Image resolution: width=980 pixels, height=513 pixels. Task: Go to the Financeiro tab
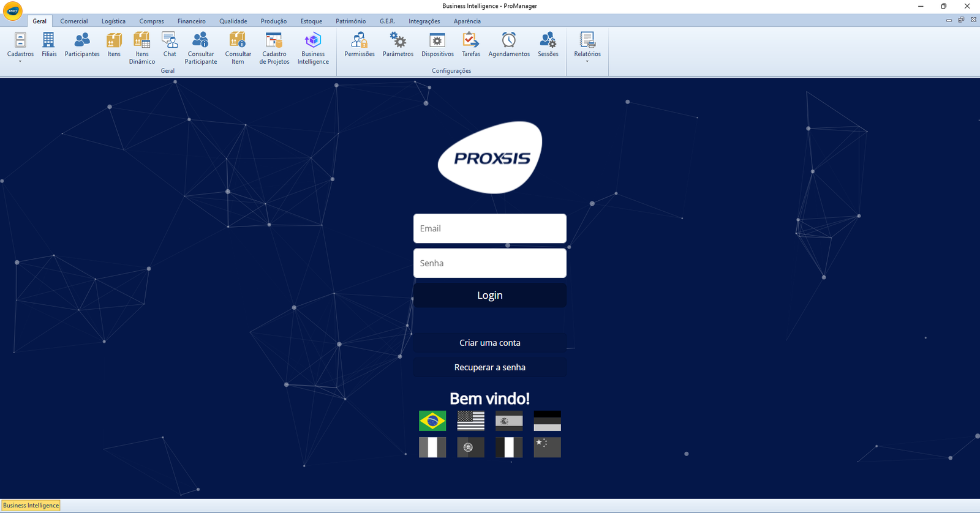click(192, 21)
